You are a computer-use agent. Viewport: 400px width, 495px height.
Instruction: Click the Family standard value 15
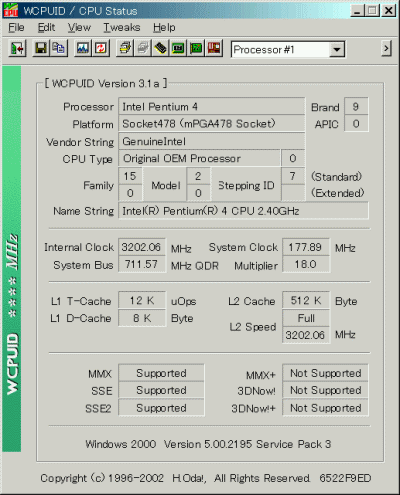[x=130, y=176]
